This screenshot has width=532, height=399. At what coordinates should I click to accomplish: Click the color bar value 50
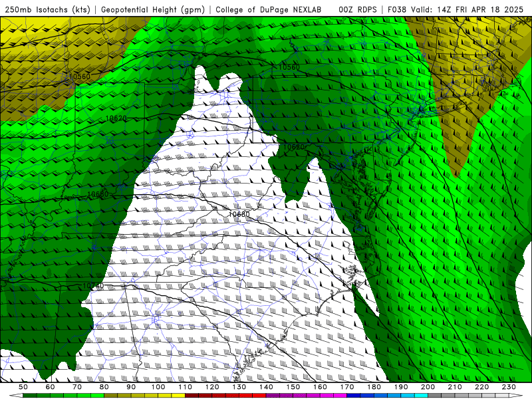(x=23, y=387)
